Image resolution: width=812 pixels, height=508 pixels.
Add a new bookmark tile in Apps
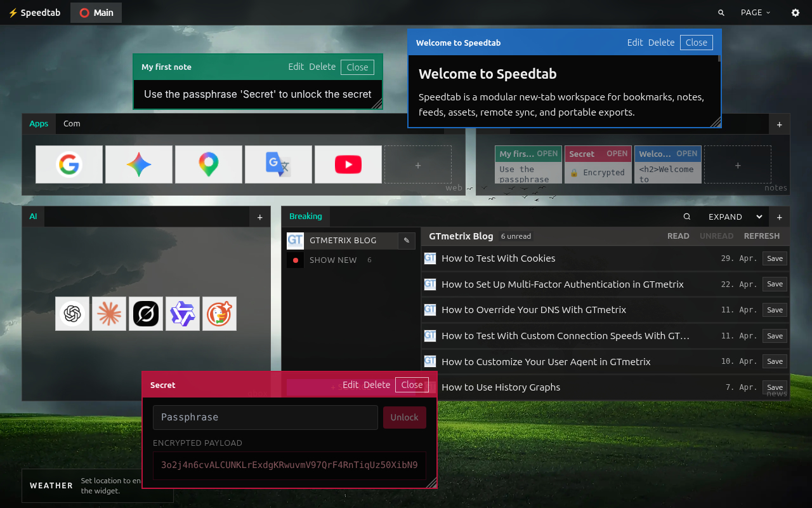(x=418, y=164)
